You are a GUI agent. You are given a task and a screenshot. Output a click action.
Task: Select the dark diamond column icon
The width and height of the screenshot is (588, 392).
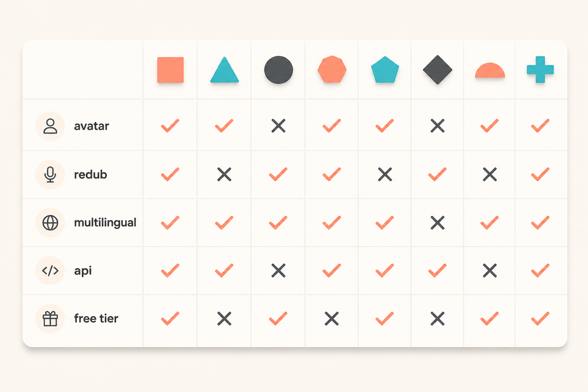[x=438, y=70]
